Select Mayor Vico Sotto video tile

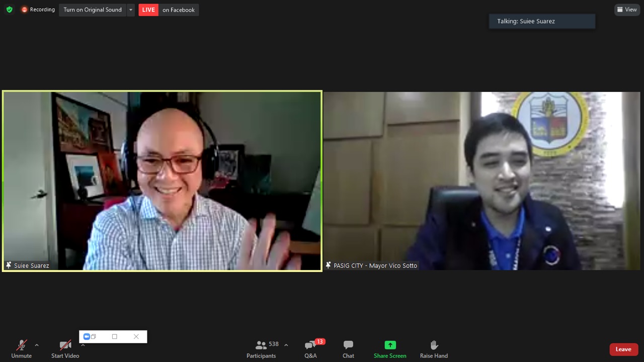[x=481, y=181]
